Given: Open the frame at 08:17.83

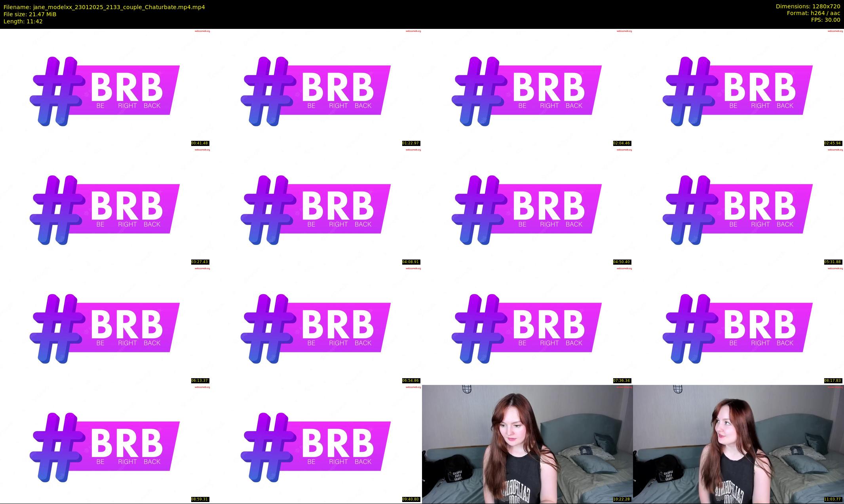Looking at the screenshot, I should click(x=738, y=325).
